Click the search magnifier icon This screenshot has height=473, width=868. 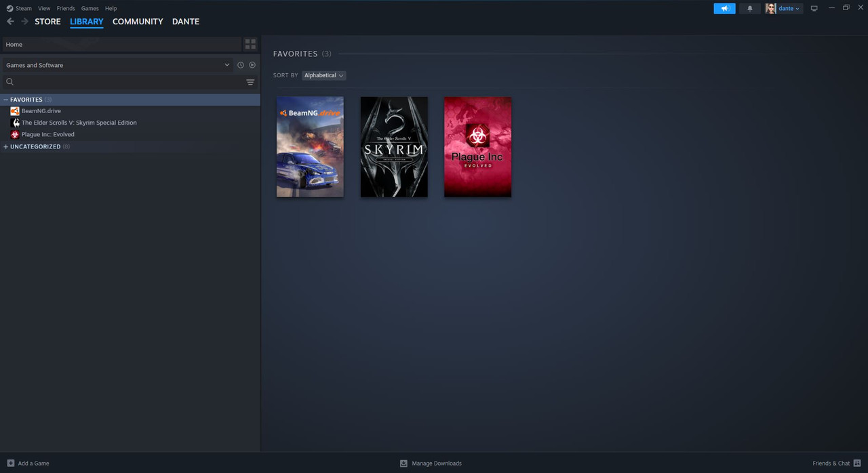[x=9, y=82]
